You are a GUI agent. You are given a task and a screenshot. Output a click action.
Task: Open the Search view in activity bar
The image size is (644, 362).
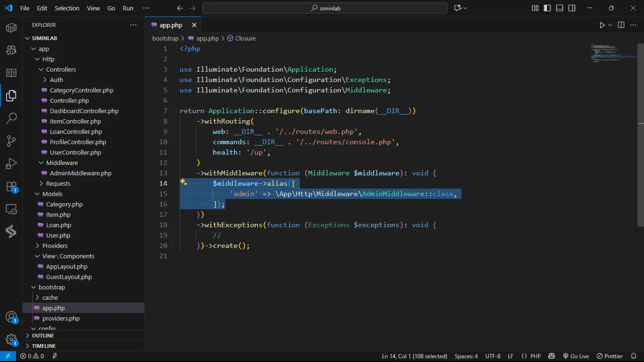tap(11, 118)
